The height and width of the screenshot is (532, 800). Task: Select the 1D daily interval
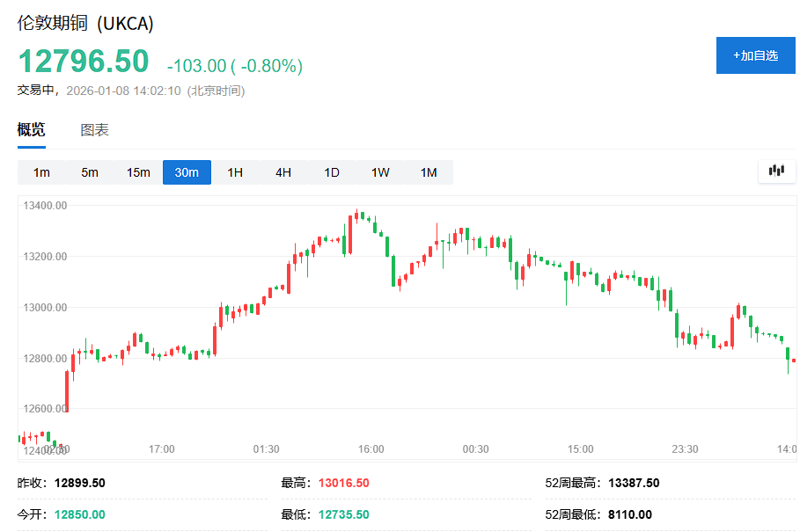(x=331, y=172)
